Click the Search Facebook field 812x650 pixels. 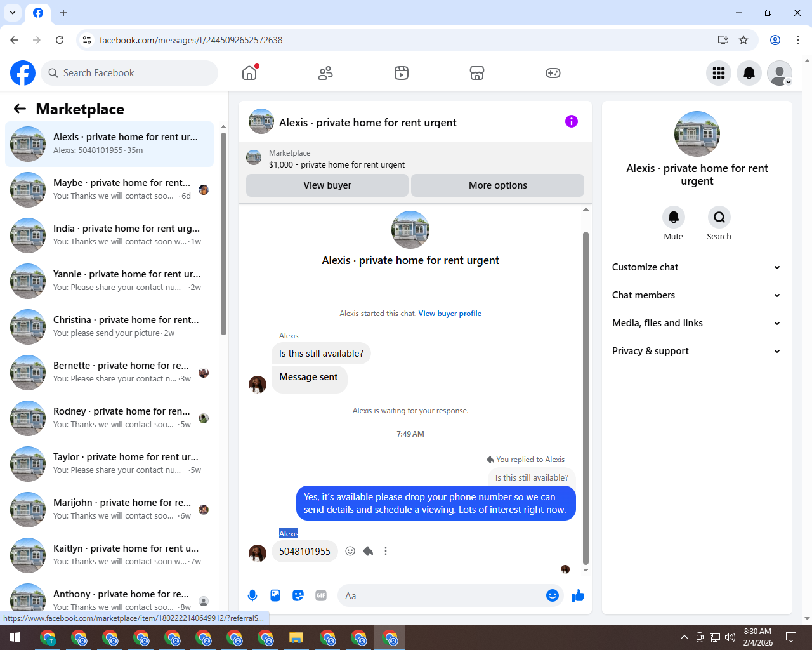[x=129, y=73]
